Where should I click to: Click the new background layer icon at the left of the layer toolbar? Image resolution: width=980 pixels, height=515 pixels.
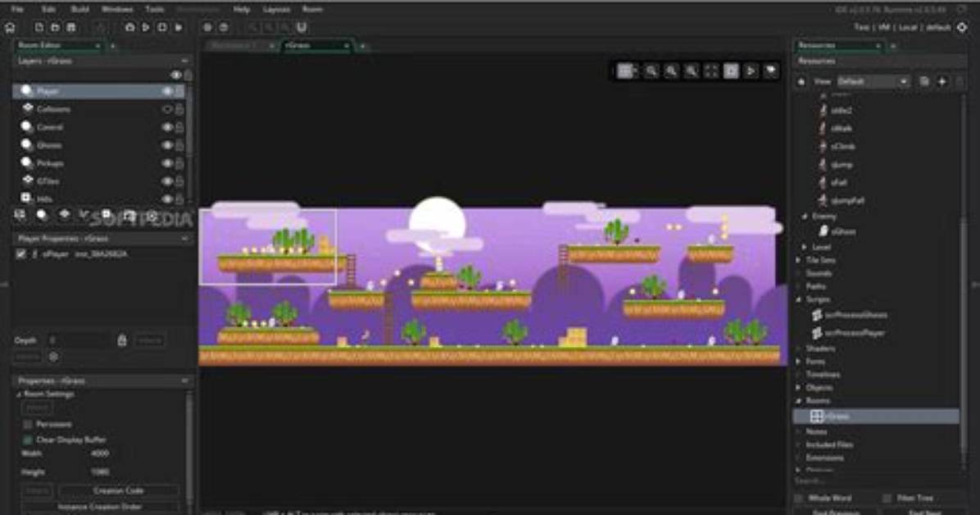click(x=20, y=215)
